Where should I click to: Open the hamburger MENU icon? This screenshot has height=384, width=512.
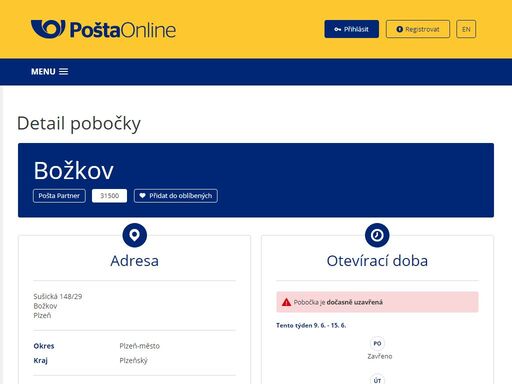point(64,72)
